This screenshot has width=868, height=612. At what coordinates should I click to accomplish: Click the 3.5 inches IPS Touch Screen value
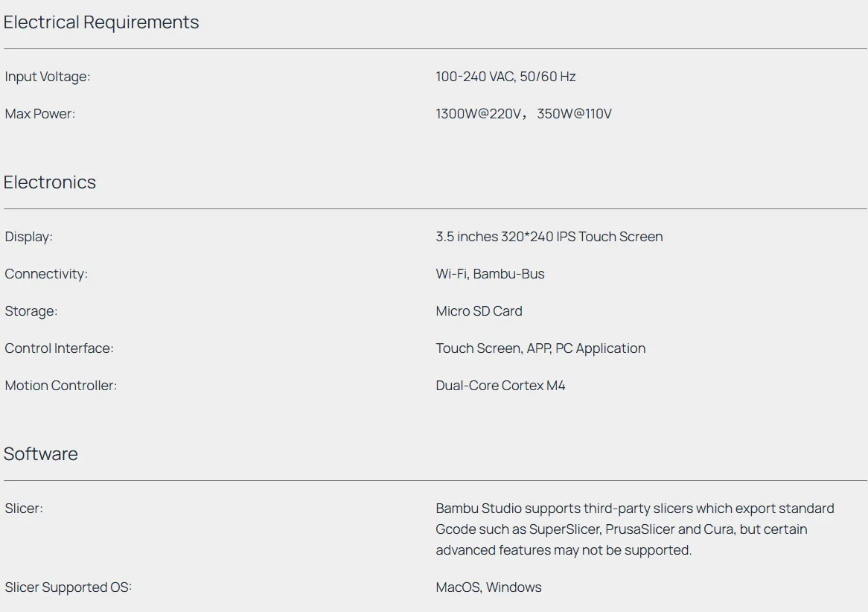[549, 237]
